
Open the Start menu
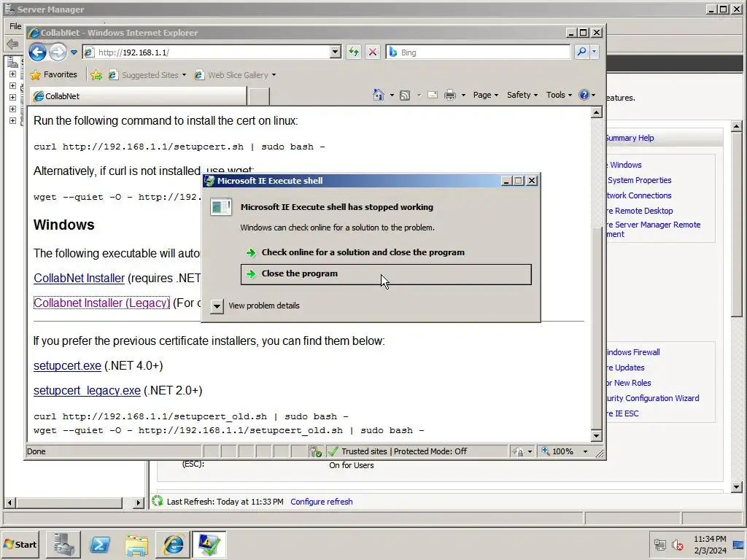click(x=20, y=544)
